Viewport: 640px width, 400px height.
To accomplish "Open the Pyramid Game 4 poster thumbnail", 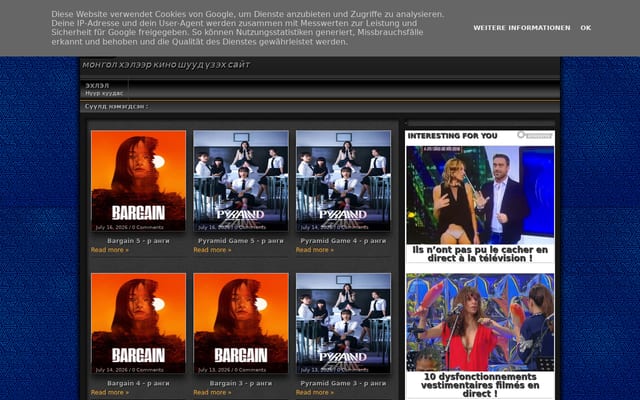I will [x=343, y=181].
